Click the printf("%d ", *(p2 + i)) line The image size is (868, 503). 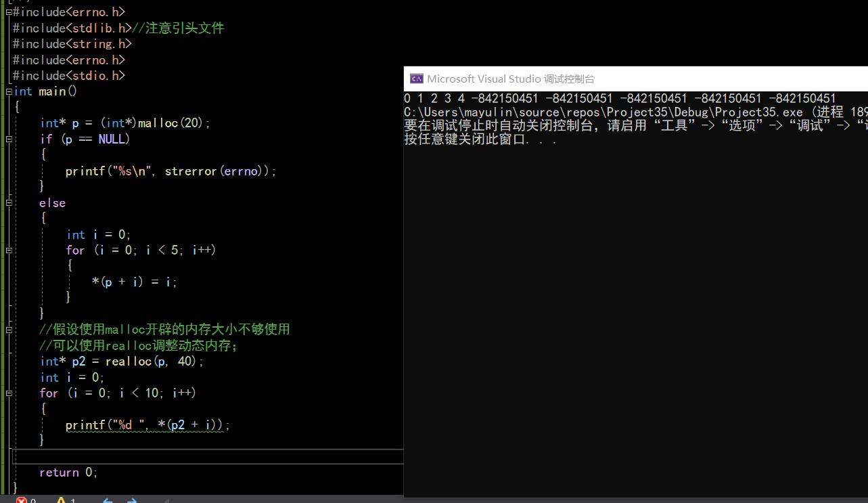[x=148, y=425]
